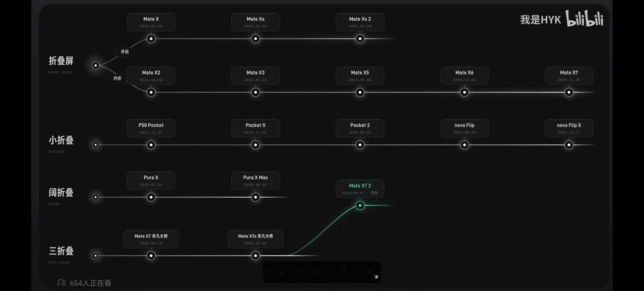
Task: Click the 折叠屏 row origin node
Action: (95, 65)
